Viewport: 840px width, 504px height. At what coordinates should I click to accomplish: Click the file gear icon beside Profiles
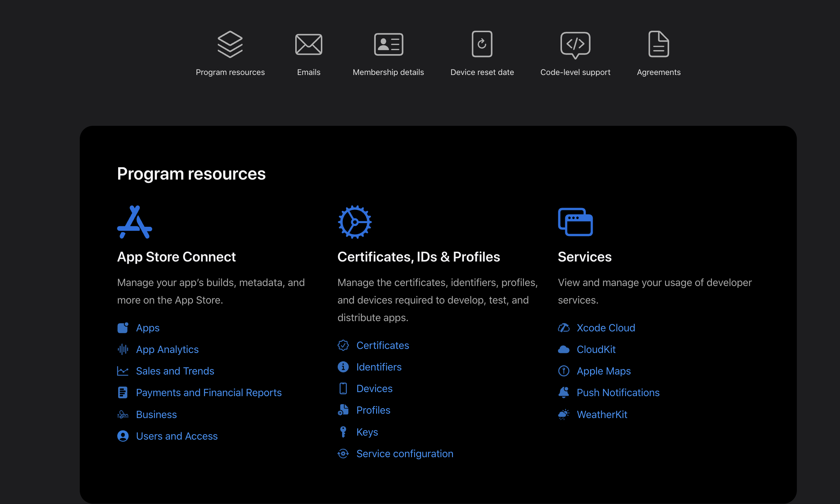[343, 410]
